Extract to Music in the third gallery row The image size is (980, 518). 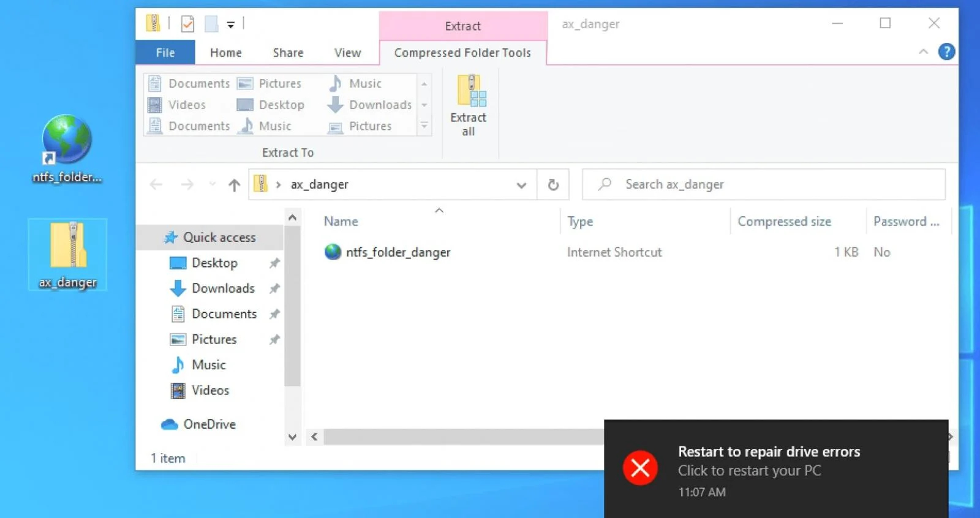[265, 126]
